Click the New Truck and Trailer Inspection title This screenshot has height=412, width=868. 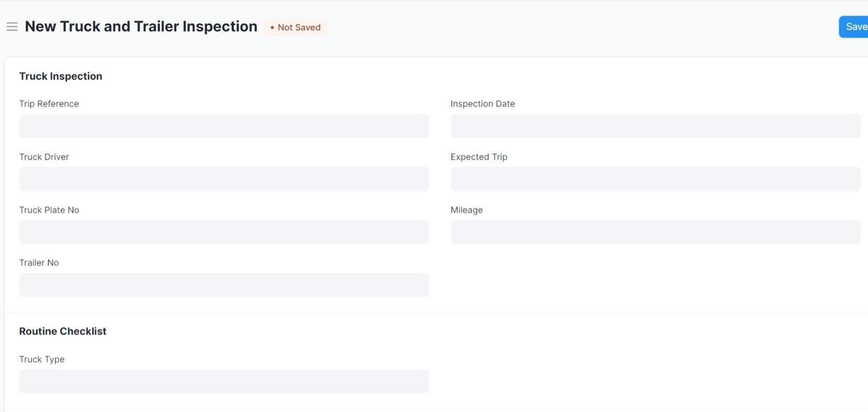pyautogui.click(x=141, y=27)
